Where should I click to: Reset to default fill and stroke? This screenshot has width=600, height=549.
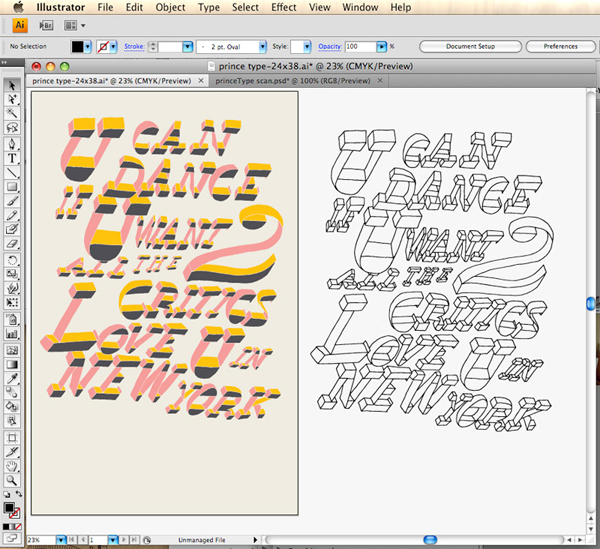[7, 494]
